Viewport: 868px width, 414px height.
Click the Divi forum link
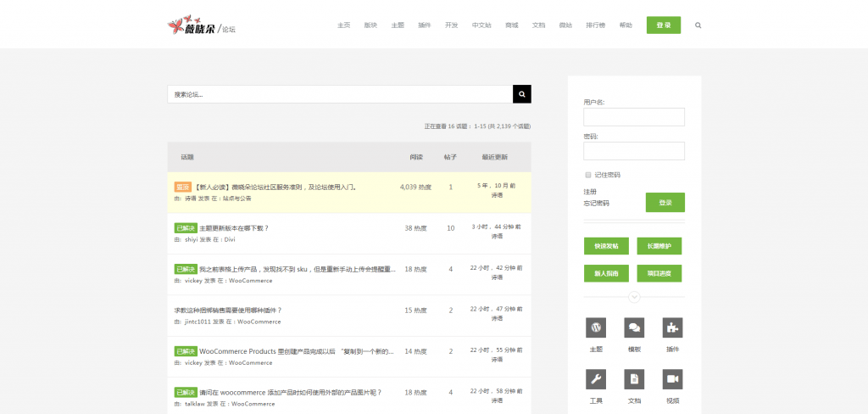[230, 239]
